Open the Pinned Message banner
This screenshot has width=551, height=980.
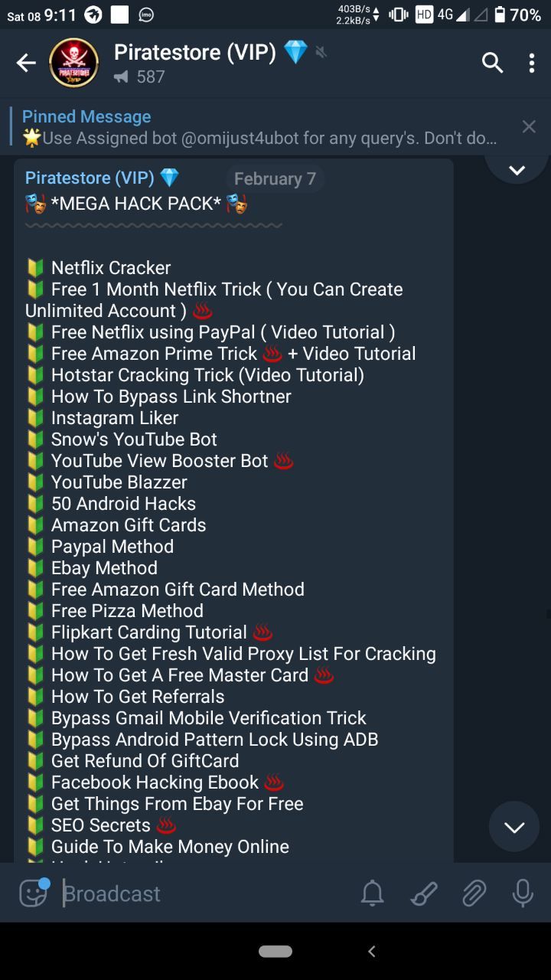pos(260,127)
